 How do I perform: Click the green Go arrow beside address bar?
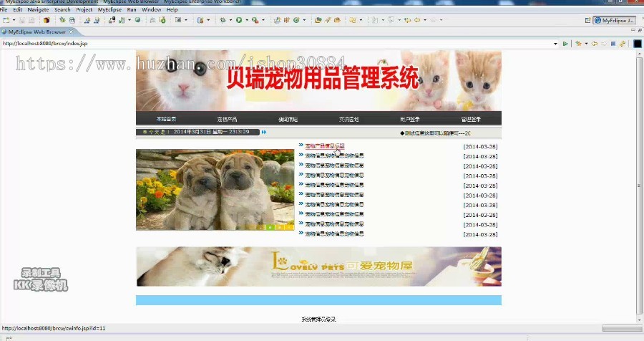coord(565,44)
